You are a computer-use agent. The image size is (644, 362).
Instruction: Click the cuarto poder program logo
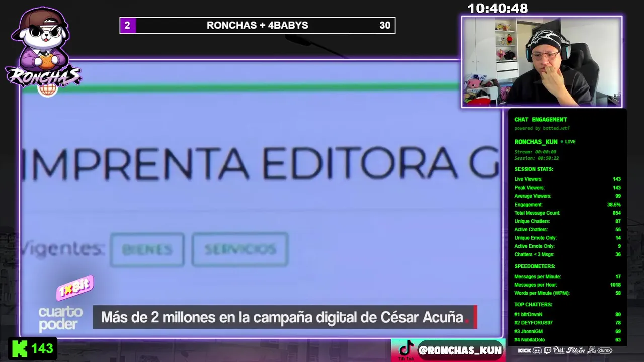[x=60, y=319]
